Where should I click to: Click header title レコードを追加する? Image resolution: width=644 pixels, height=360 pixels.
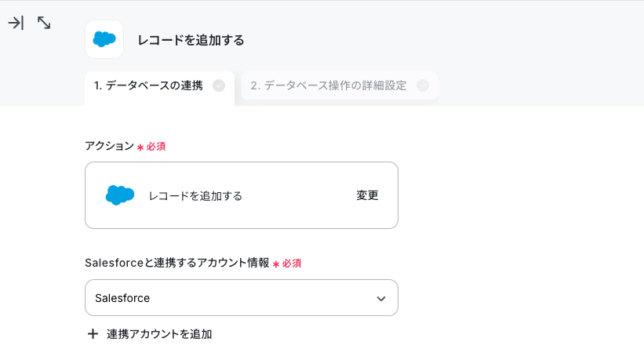click(191, 40)
